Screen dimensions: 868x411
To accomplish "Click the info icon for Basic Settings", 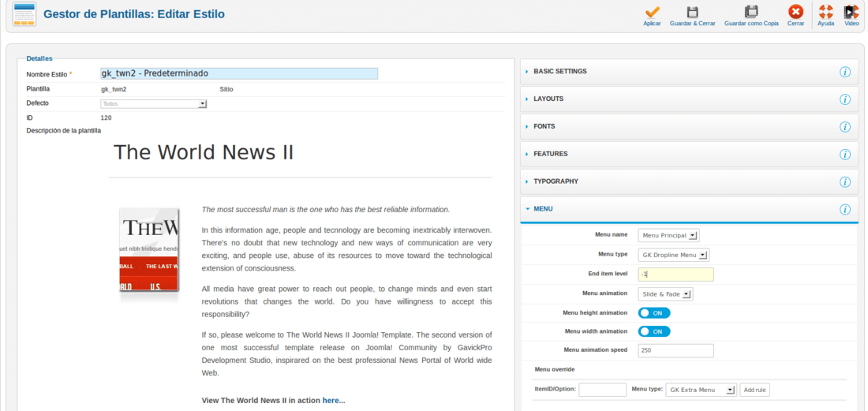I will (845, 72).
